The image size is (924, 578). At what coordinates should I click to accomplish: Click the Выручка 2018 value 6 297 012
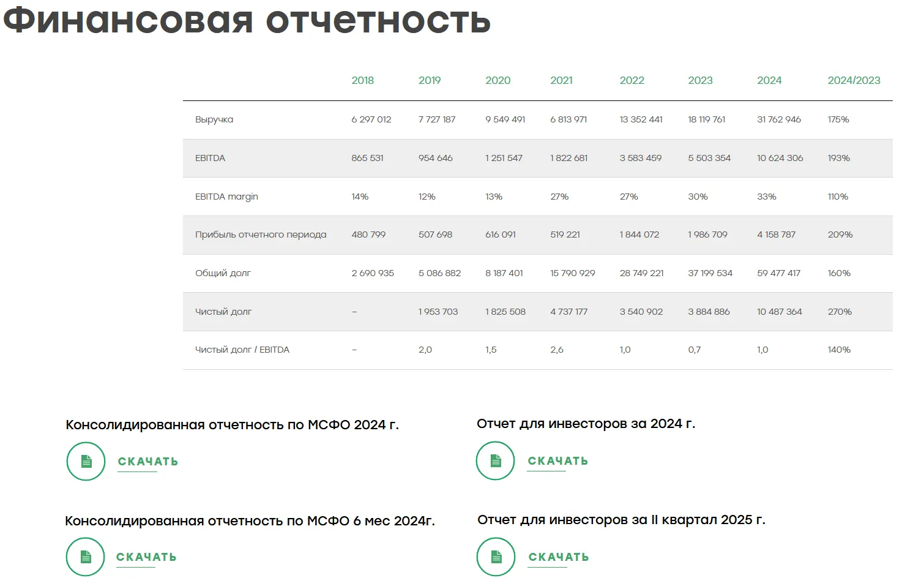[371, 119]
